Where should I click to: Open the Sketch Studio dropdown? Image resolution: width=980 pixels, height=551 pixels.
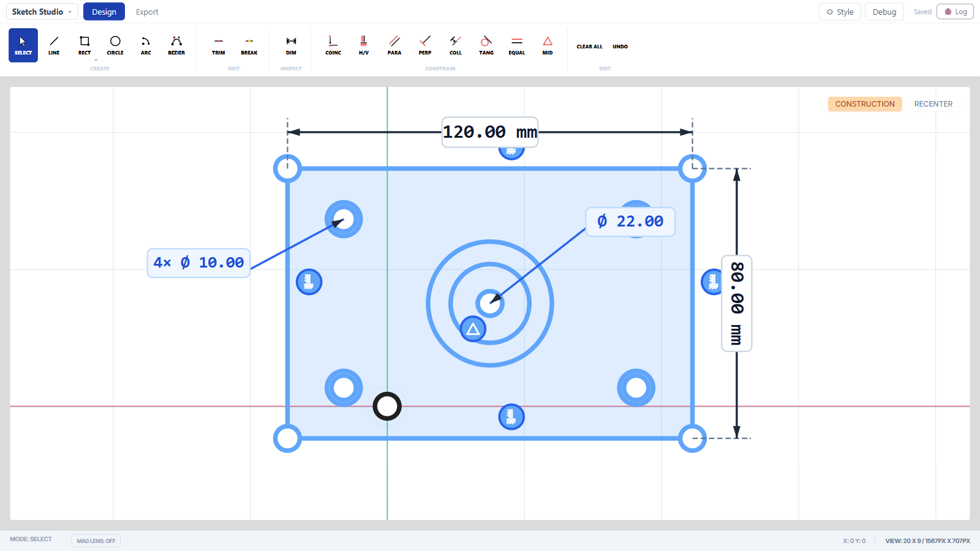coord(42,12)
